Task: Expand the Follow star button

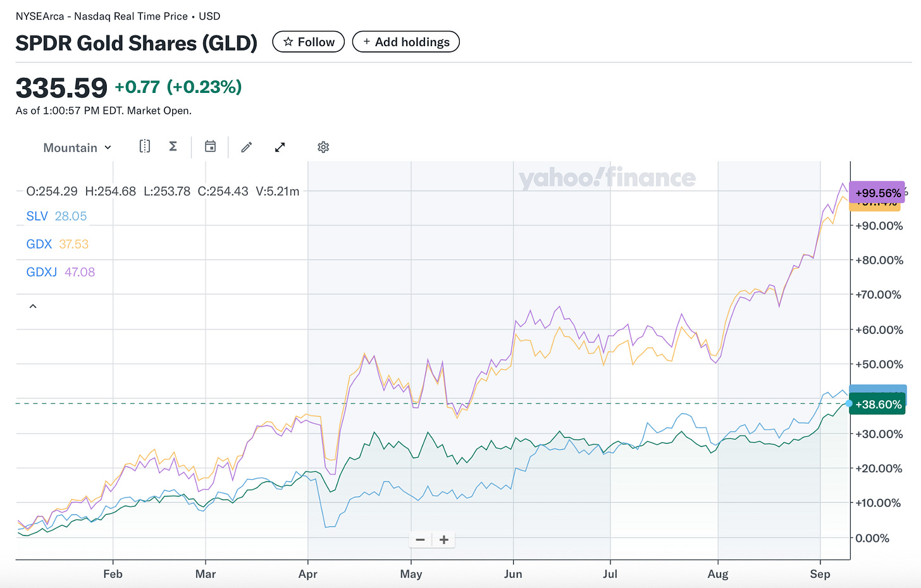Action: [289, 41]
